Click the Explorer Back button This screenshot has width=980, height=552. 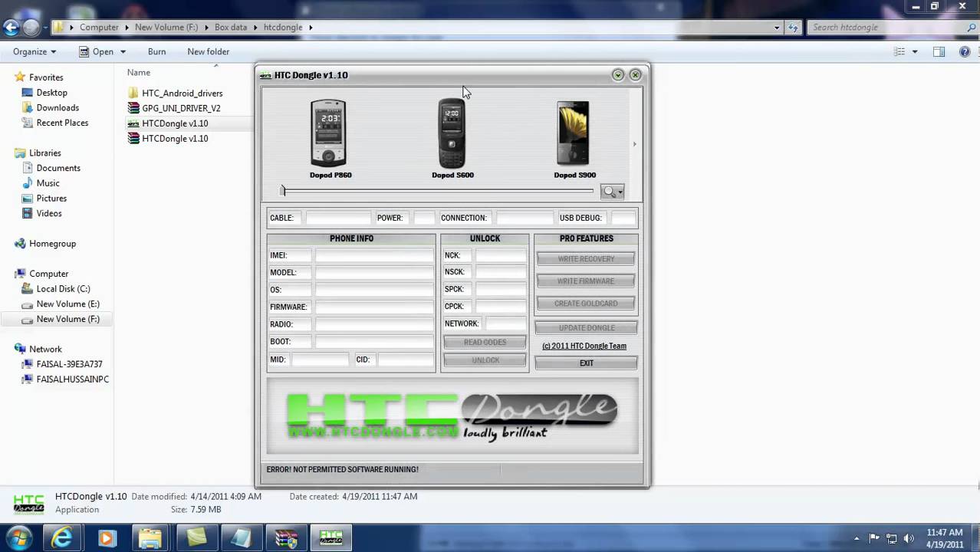[x=11, y=28]
